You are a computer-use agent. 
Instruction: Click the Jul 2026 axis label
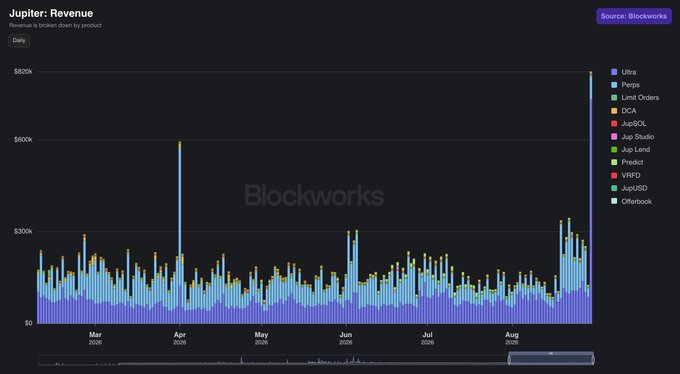click(428, 338)
